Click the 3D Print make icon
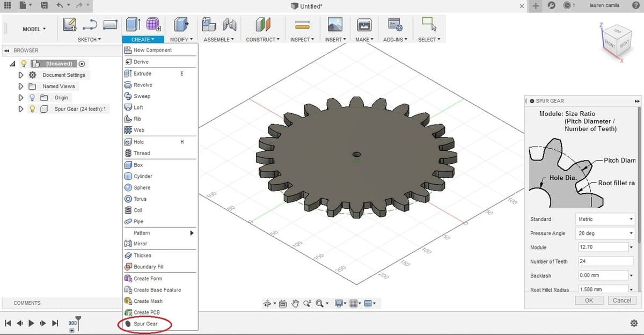 (364, 24)
